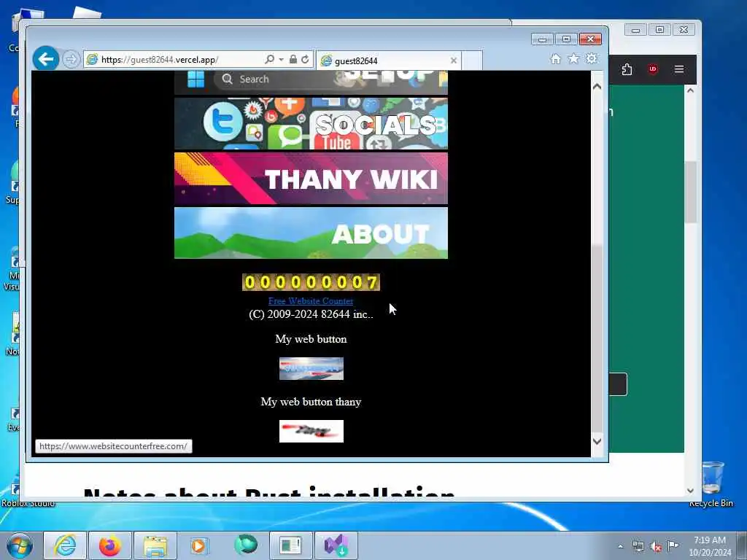This screenshot has width=747, height=560.
Task: Open IE favorites star
Action: [573, 58]
